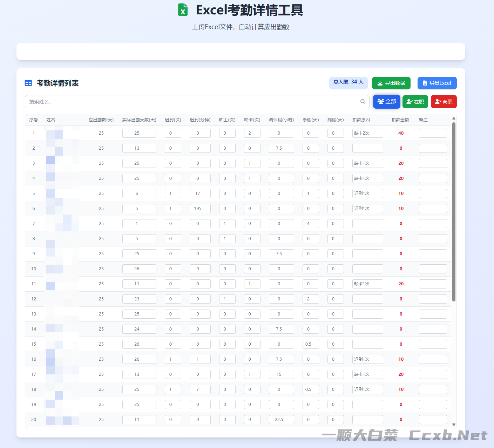The width and height of the screenshot is (494, 448).
Task: Click 缺卡 field showing 2 in row 1
Action: (x=252, y=133)
